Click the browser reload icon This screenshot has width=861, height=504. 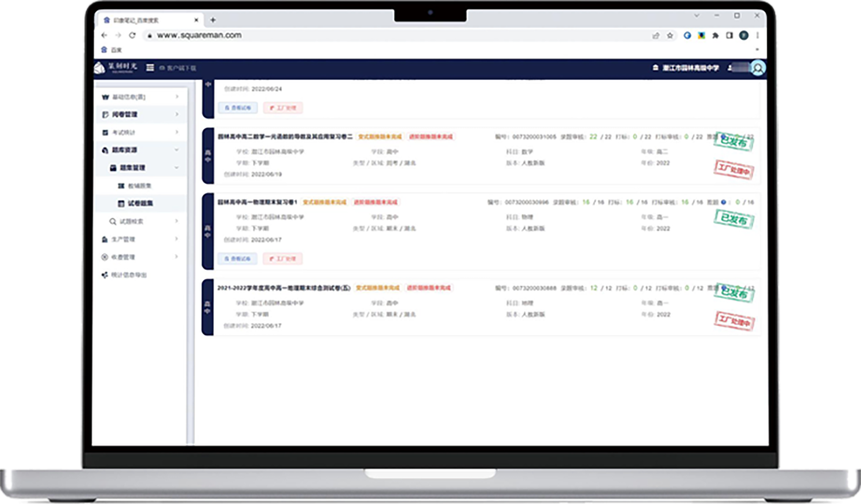point(133,35)
